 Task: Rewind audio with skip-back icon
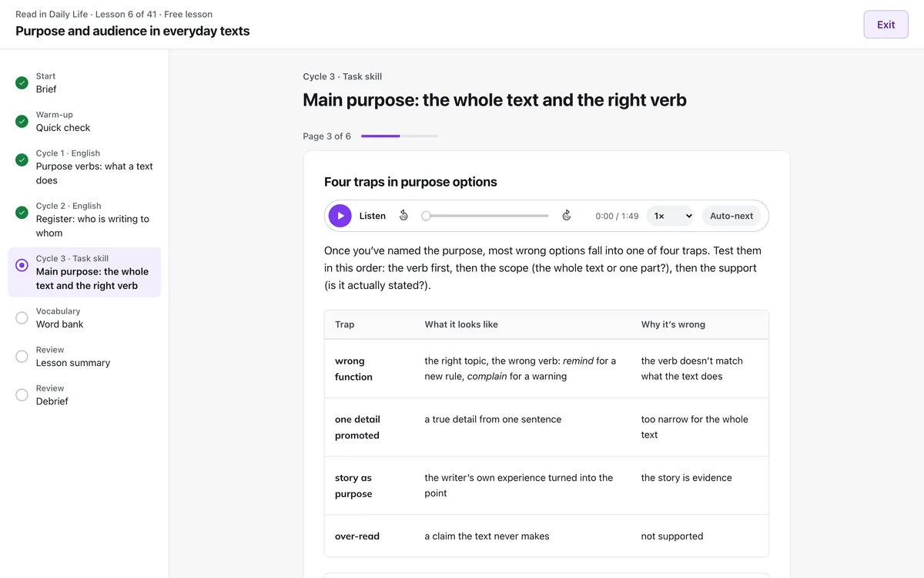point(403,216)
